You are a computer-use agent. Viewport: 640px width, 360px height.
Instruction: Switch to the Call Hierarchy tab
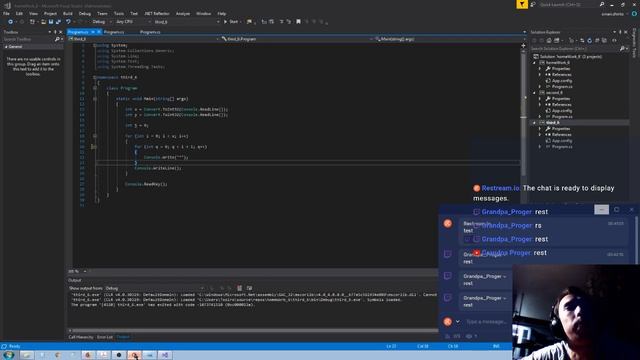81,337
